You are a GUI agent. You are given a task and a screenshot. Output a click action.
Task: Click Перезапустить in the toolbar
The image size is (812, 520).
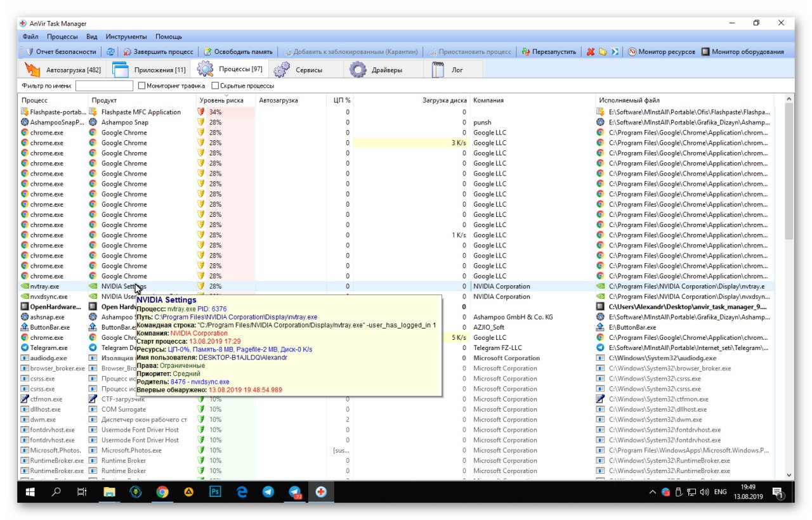549,52
